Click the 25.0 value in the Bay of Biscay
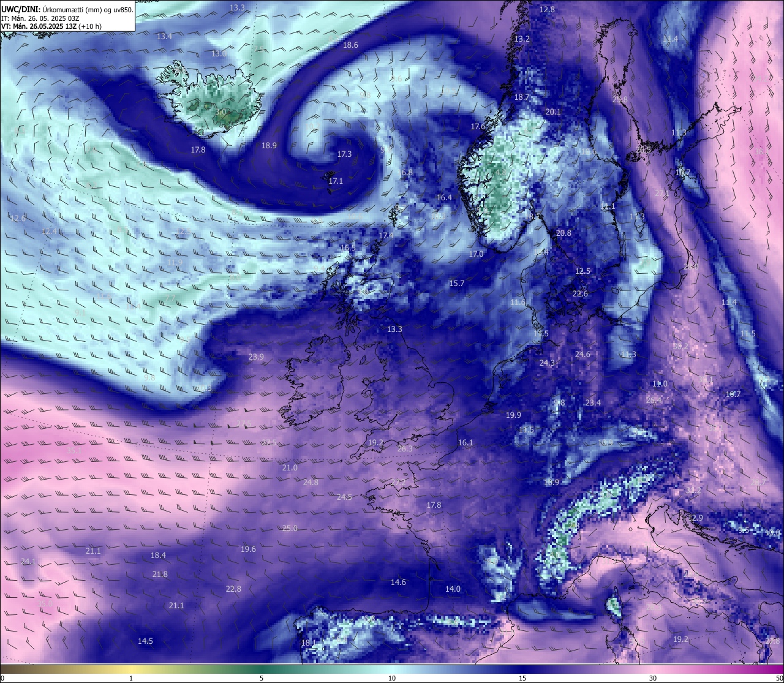The image size is (784, 683). pos(290,529)
